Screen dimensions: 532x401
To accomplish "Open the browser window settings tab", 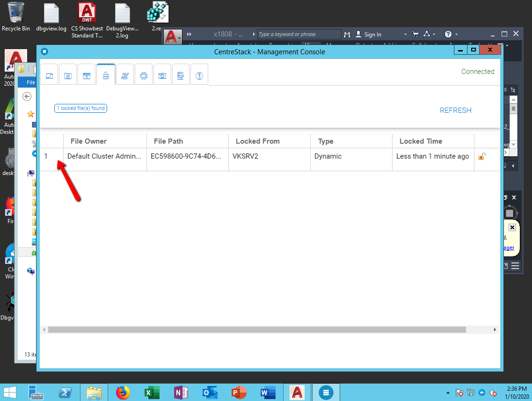I will (87, 74).
